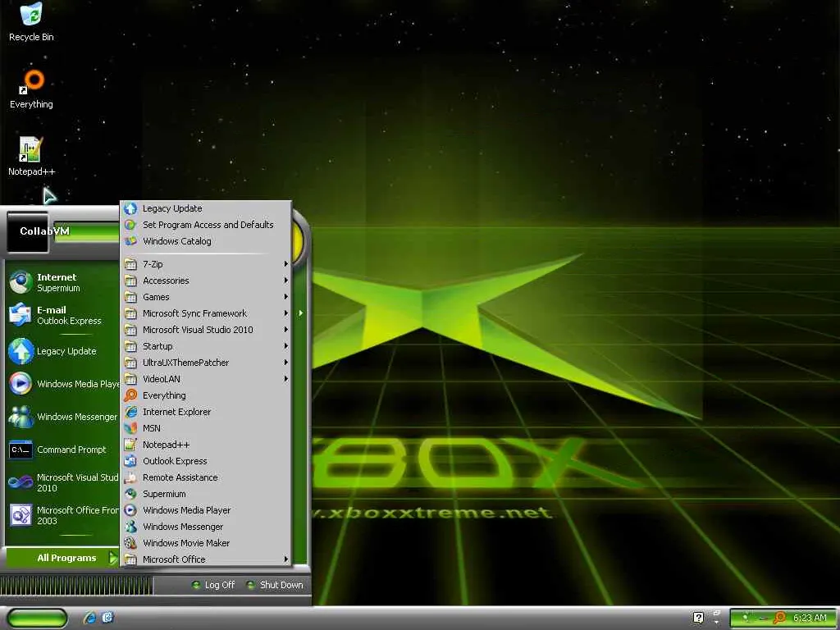Expand the Startup folder submenu arrow
Image resolution: width=840 pixels, height=630 pixels.
click(x=285, y=346)
